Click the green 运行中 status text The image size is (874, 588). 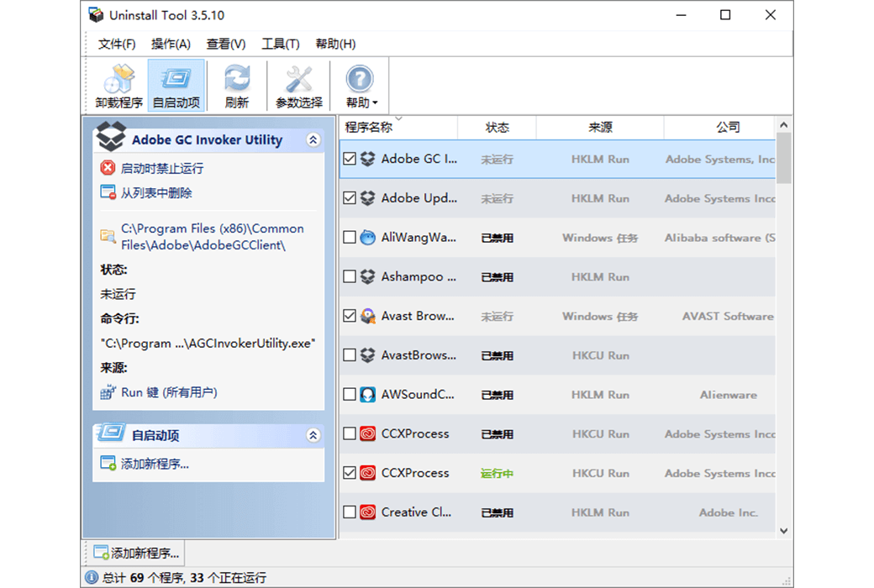click(497, 473)
